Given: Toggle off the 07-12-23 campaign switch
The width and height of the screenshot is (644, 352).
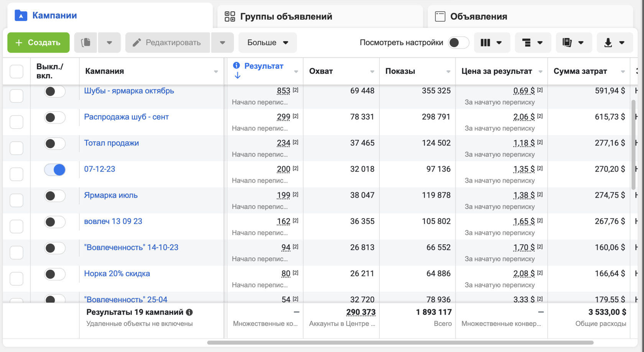Looking at the screenshot, I should coord(55,170).
